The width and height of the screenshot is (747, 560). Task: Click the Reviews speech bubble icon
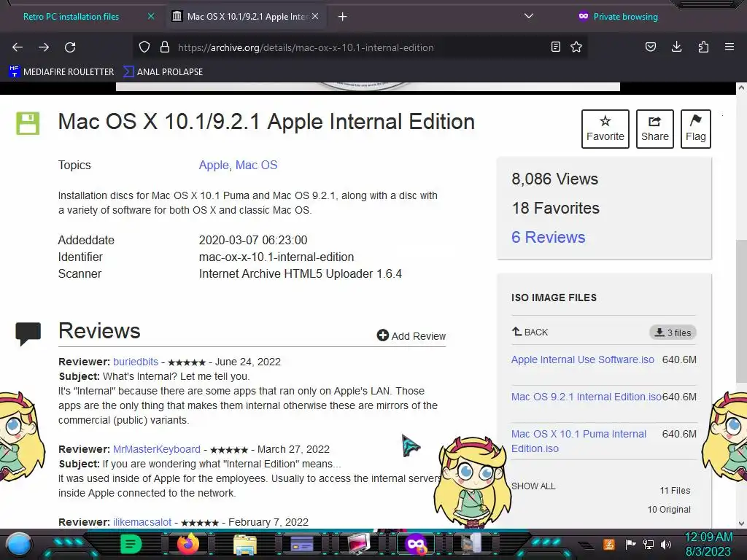pos(28,334)
